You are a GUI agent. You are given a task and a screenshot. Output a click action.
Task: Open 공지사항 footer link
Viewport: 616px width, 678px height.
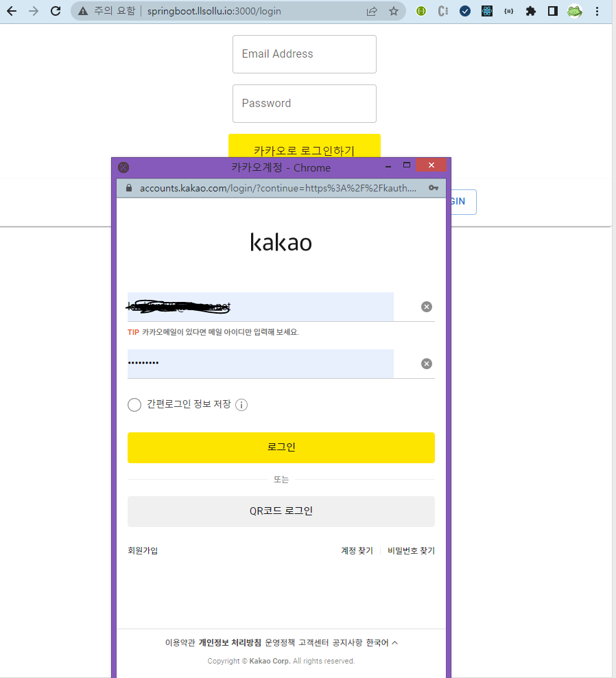pos(348,642)
